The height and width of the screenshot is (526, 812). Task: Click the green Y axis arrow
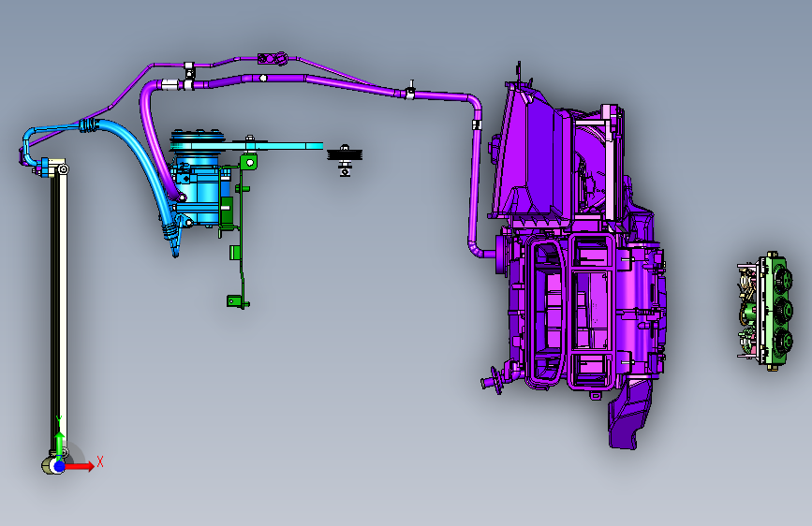tap(60, 446)
